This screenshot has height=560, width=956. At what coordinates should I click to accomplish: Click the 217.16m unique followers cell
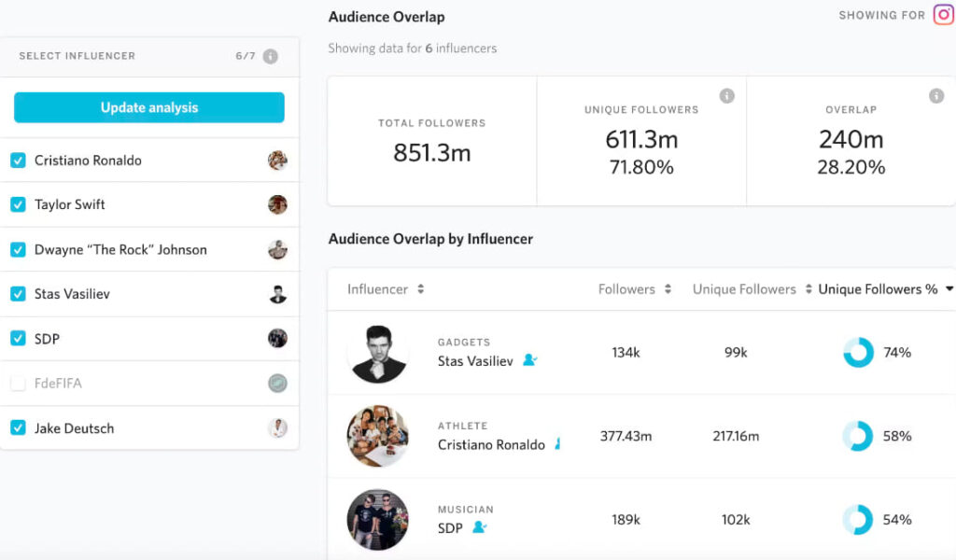736,436
